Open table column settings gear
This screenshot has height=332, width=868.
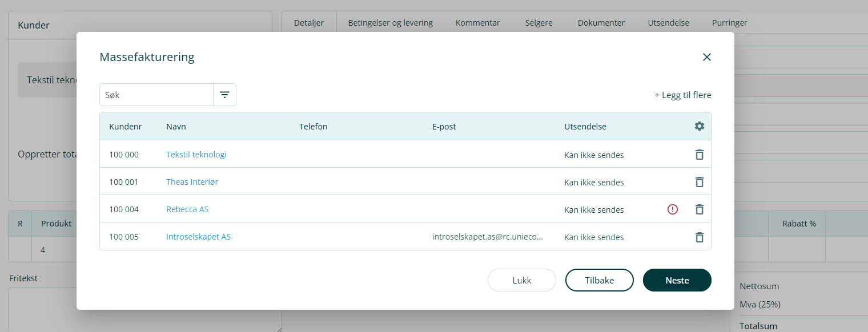pos(699,127)
